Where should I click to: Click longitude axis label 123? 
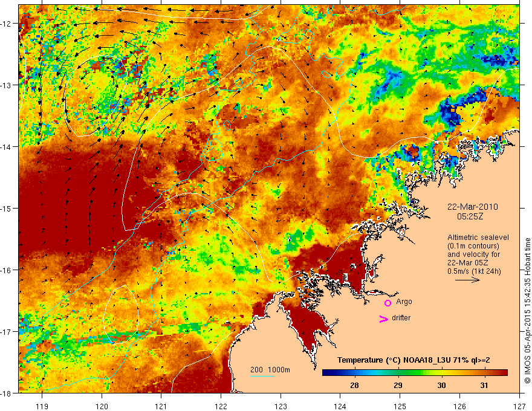pos(281,406)
